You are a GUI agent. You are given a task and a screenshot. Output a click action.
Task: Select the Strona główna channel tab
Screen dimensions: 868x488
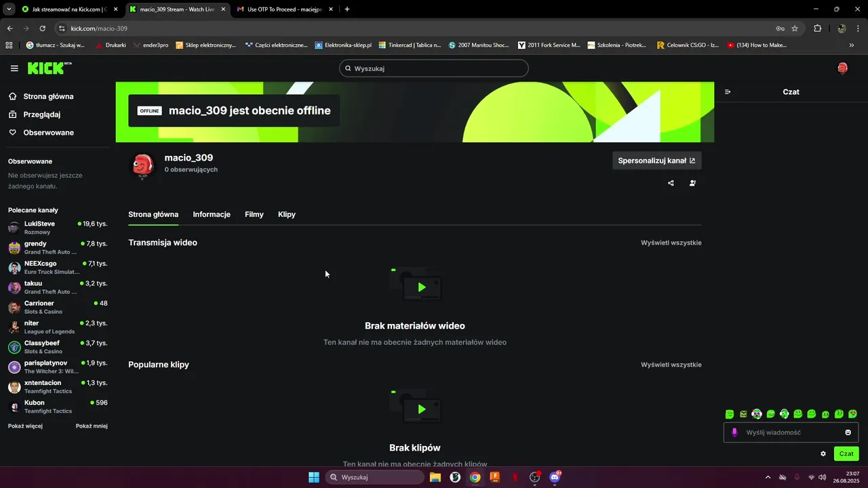(153, 214)
